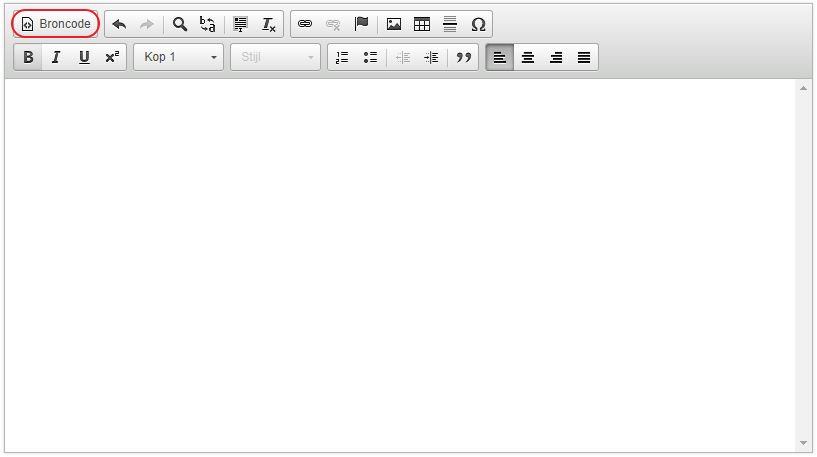Center align the text

pos(528,57)
